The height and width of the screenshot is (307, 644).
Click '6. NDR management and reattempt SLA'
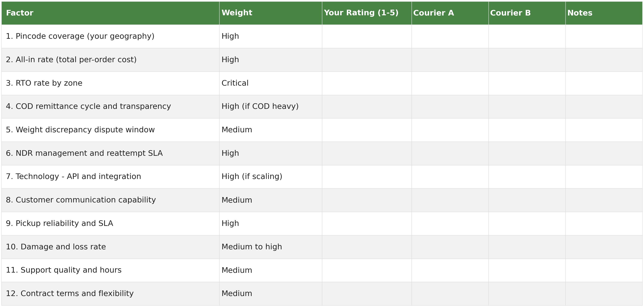[x=110, y=153]
